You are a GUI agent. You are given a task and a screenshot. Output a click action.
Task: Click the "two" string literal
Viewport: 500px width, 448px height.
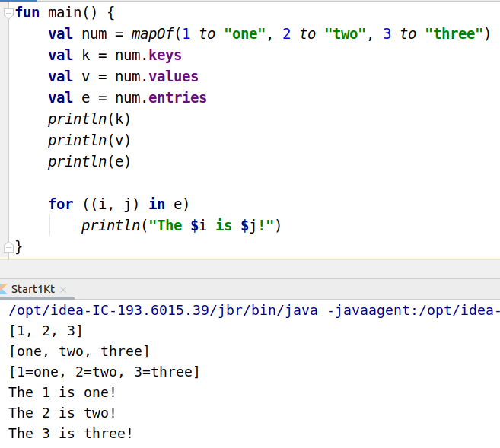coord(345,34)
